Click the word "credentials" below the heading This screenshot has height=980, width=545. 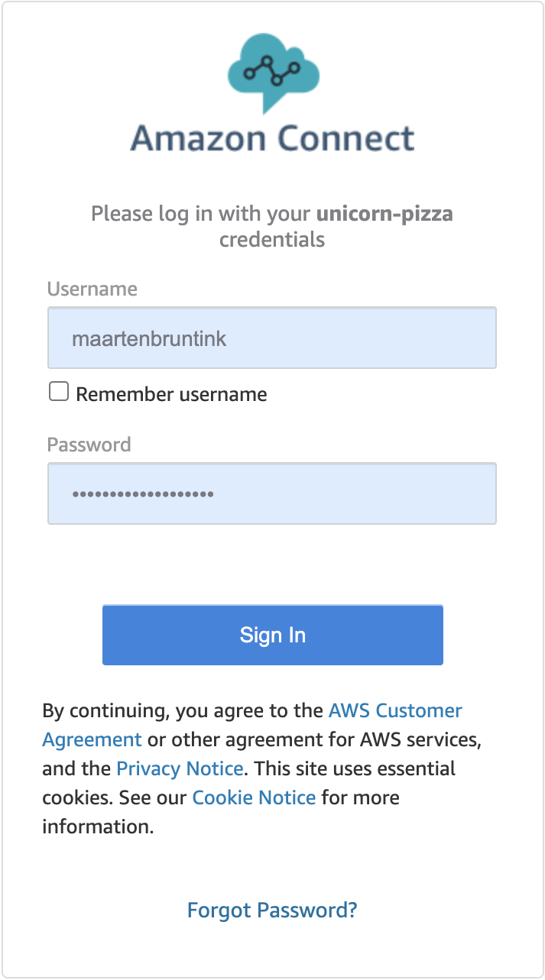(272, 240)
